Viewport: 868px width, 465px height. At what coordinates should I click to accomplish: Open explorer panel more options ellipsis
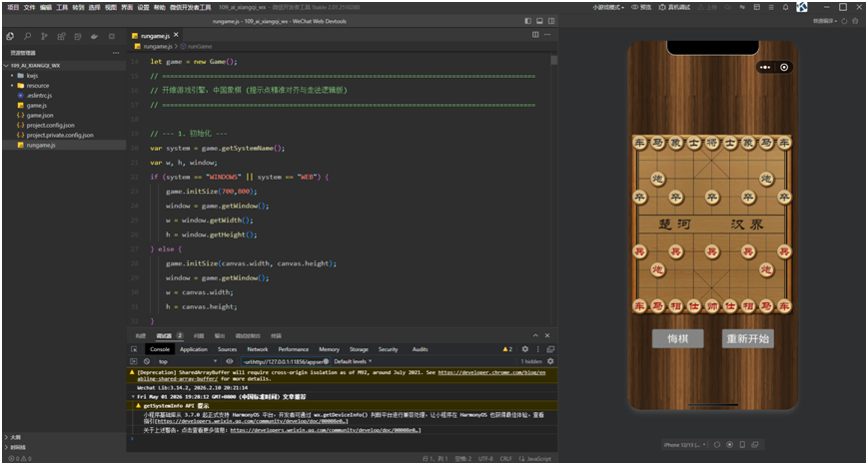[116, 53]
